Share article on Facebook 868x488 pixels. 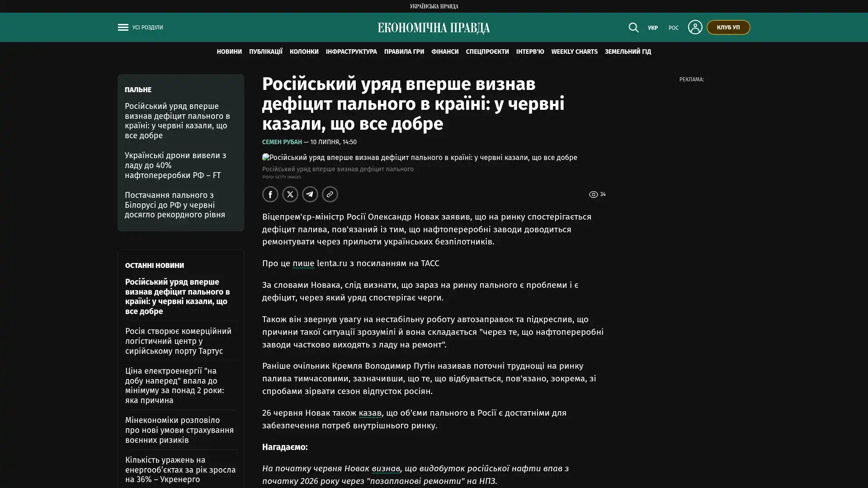pos(270,194)
